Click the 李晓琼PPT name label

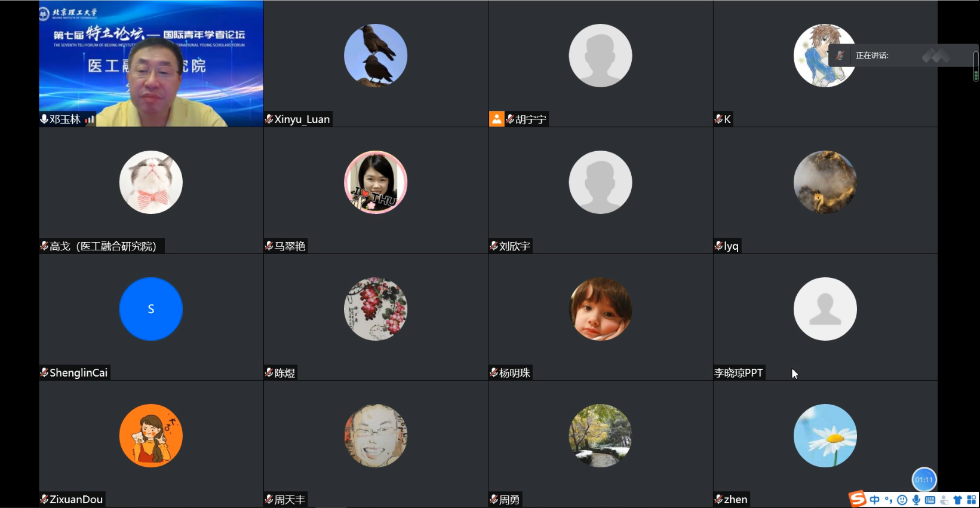739,373
